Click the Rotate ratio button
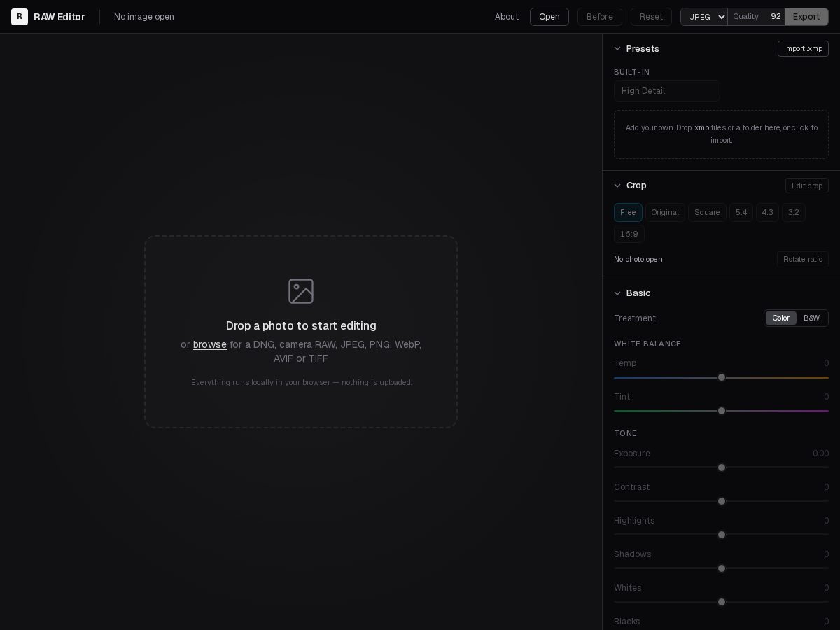Image resolution: width=840 pixels, height=630 pixels. coord(803,259)
